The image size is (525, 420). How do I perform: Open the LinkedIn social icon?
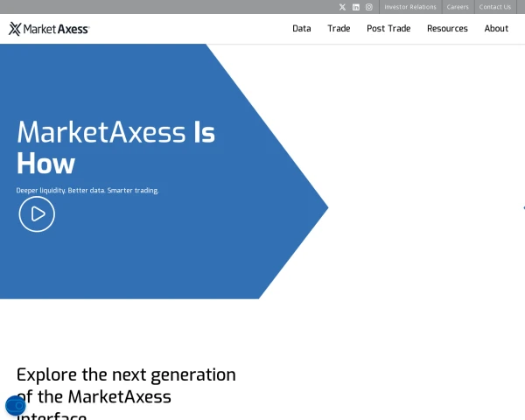(x=356, y=7)
